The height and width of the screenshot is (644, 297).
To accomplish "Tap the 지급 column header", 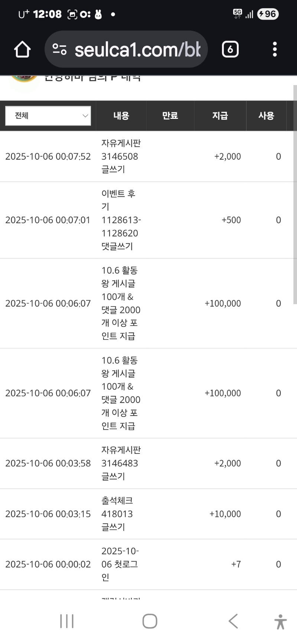I will click(220, 116).
